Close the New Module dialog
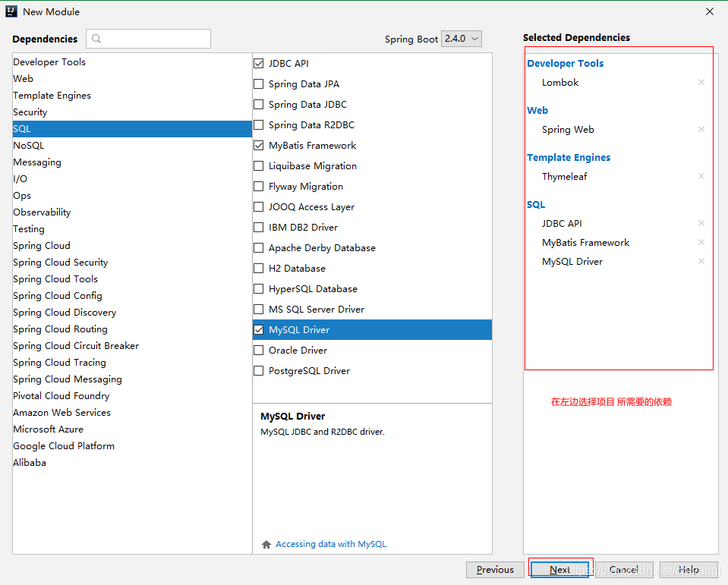The image size is (728, 585). click(x=710, y=11)
